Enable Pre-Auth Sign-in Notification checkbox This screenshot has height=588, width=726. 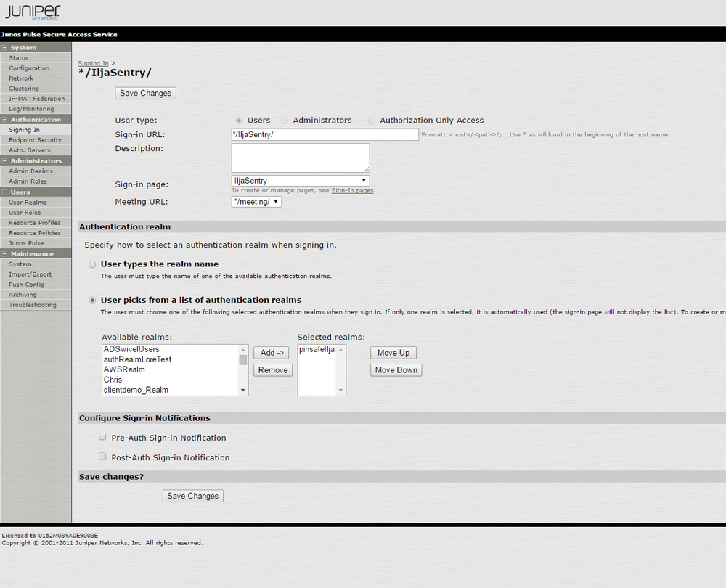pyautogui.click(x=102, y=437)
